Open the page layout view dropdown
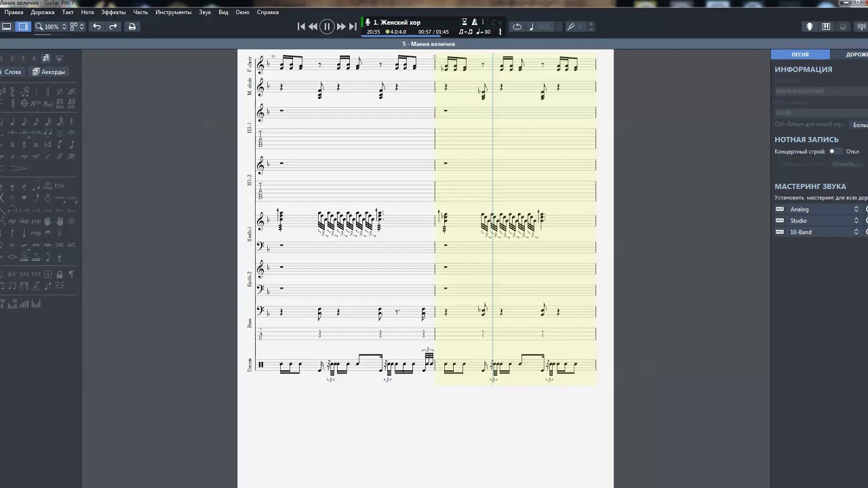The width and height of the screenshot is (868, 488). click(x=77, y=26)
